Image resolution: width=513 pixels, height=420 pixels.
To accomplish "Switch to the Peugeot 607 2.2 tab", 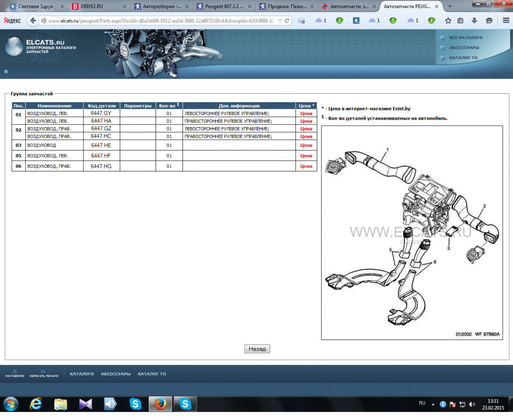I will click(x=221, y=6).
